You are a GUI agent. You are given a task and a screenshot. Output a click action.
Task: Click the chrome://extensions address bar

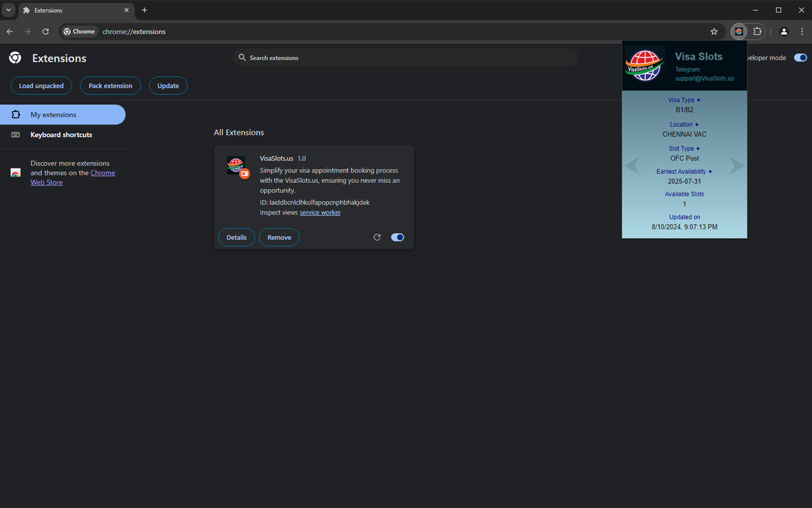click(x=393, y=32)
